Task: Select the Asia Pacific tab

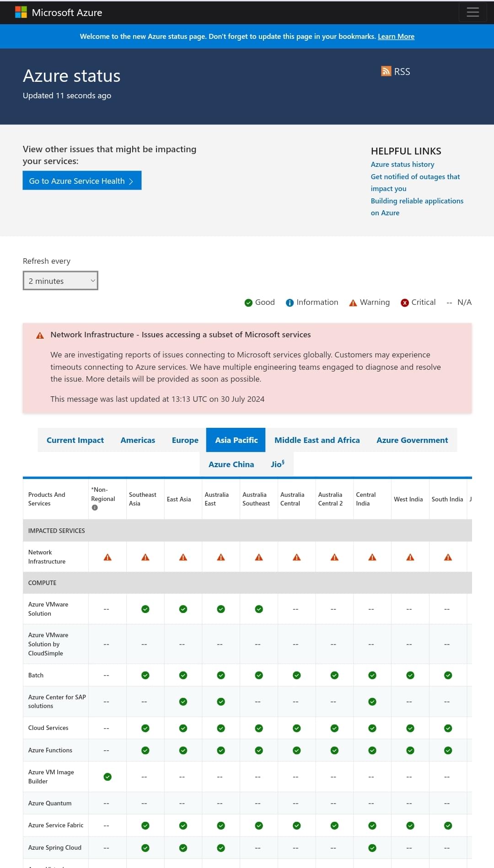Action: (x=236, y=440)
